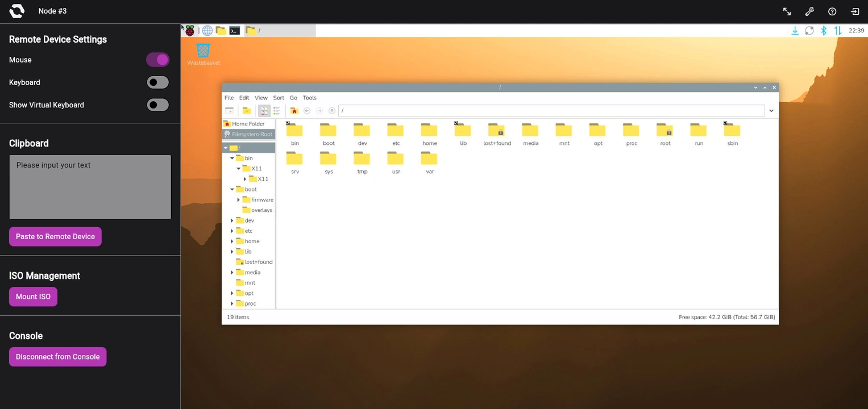This screenshot has height=409, width=868.
Task: Click the Bluetooth icon in system tray
Action: pyautogui.click(x=824, y=31)
